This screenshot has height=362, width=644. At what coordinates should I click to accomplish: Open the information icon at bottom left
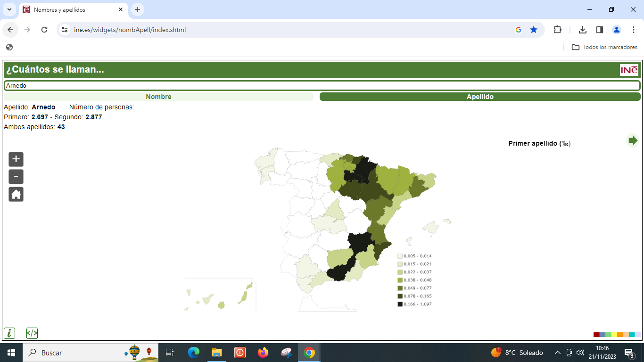click(x=9, y=333)
